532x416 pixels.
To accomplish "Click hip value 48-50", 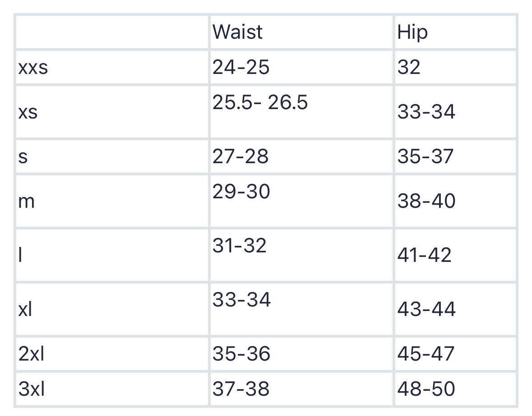I will (426, 389).
